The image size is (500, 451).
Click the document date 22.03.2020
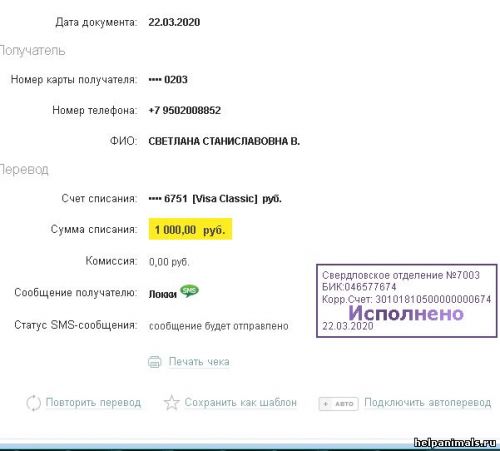[x=174, y=22]
